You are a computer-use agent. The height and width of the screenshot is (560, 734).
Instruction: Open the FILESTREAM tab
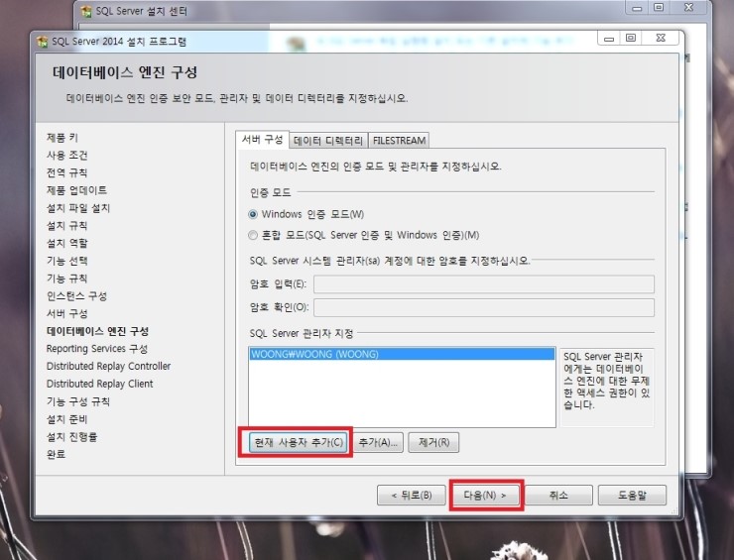[399, 141]
